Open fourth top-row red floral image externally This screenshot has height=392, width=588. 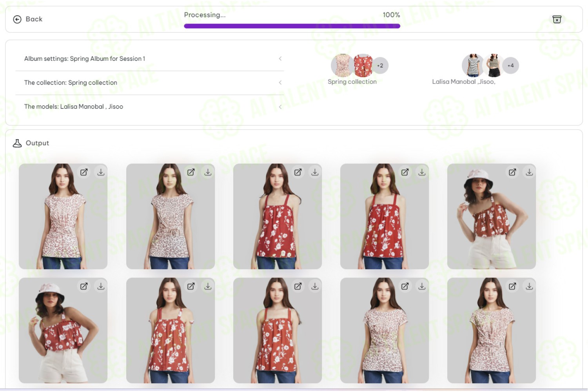[x=405, y=172]
